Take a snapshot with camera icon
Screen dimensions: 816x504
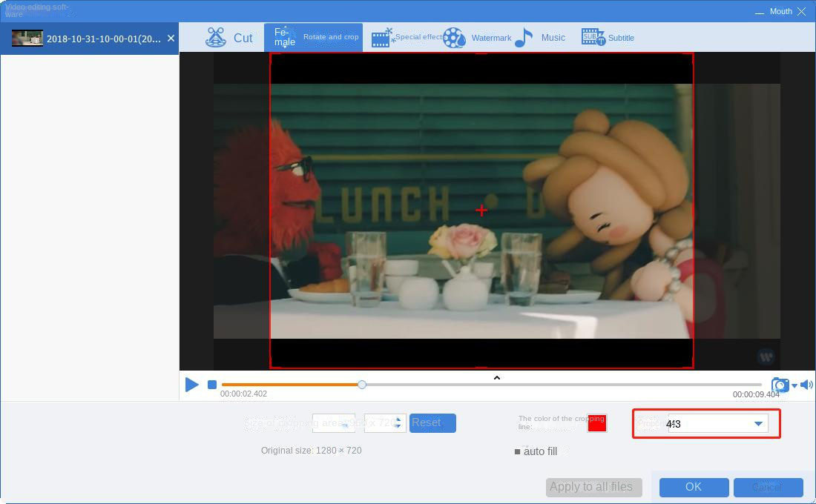[x=780, y=385]
